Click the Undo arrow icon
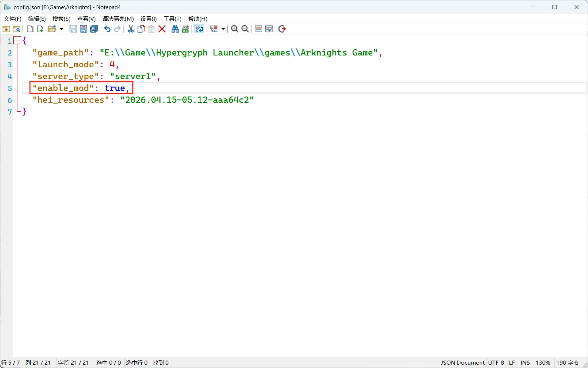Viewport: 588px width, 368px height. [x=107, y=29]
